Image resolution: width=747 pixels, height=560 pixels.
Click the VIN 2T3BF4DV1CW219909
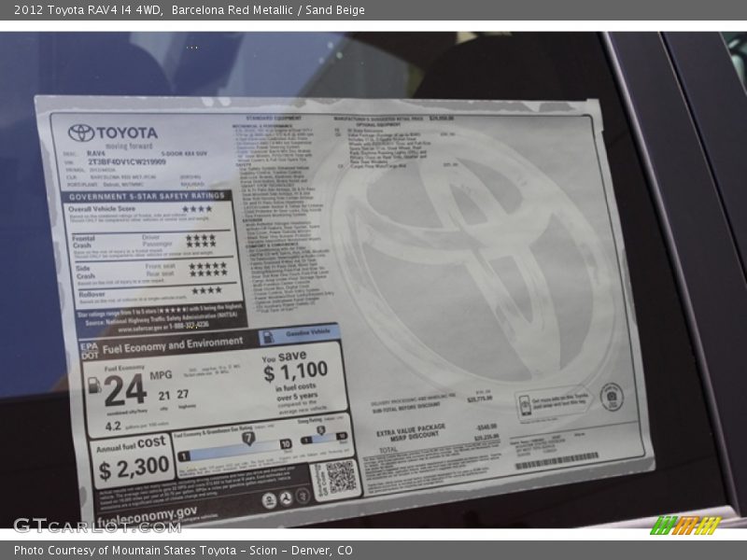pos(127,161)
